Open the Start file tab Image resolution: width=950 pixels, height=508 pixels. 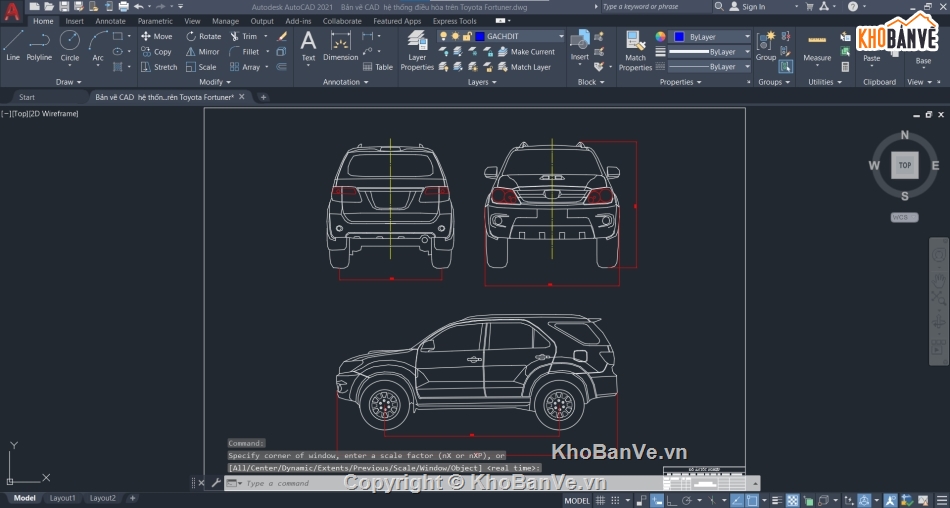[x=27, y=97]
